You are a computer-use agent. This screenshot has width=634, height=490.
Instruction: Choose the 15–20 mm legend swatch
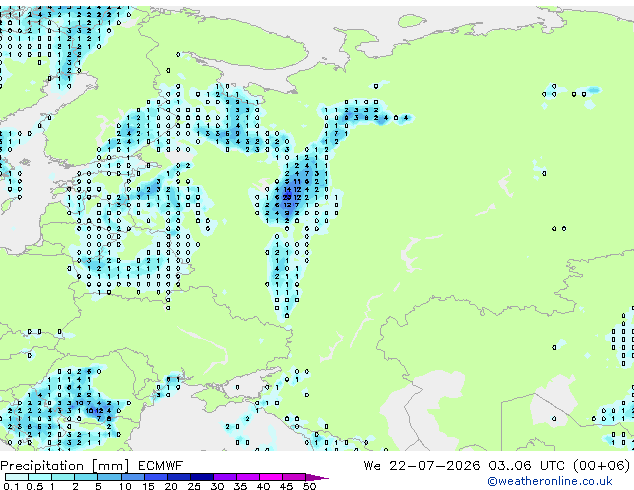pyautogui.click(x=155, y=477)
